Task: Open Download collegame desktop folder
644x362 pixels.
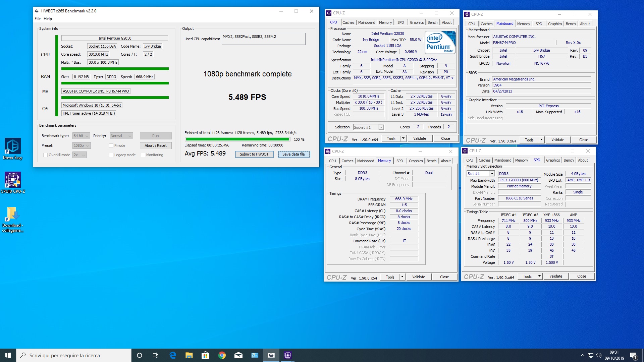Action: click(x=13, y=220)
